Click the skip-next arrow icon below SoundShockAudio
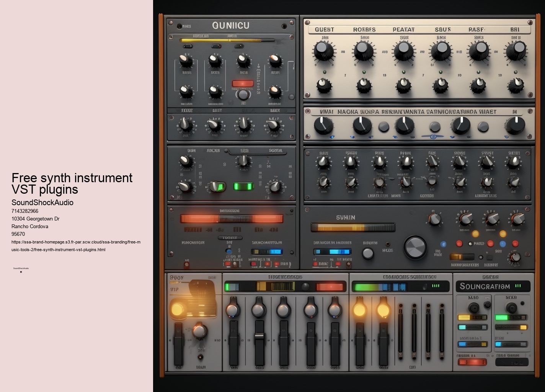 coord(21,272)
